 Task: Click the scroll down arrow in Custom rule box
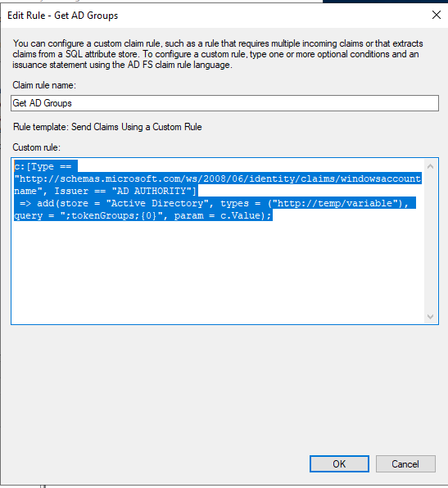pyautogui.click(x=430, y=317)
